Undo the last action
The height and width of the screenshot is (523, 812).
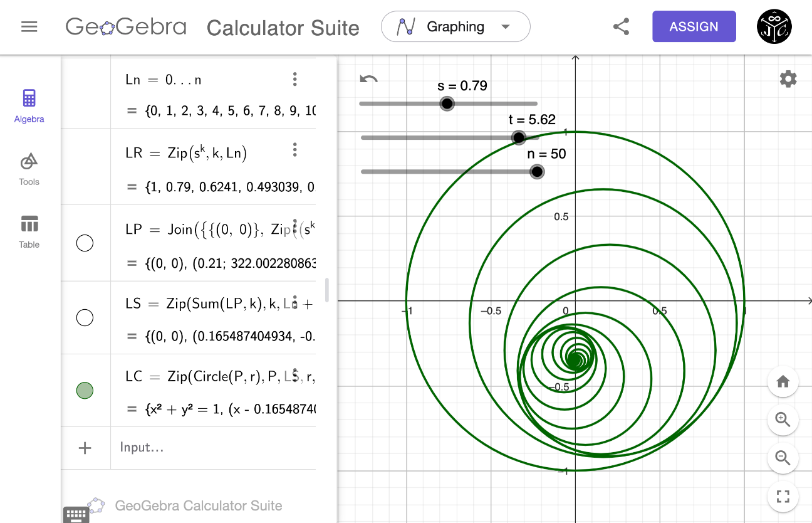click(x=369, y=79)
